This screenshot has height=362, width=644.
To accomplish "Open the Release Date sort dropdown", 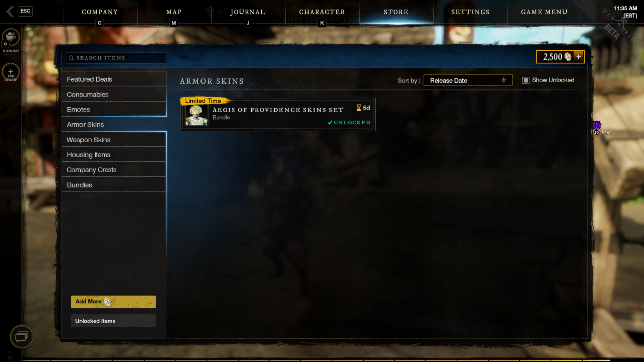I will tap(468, 80).
